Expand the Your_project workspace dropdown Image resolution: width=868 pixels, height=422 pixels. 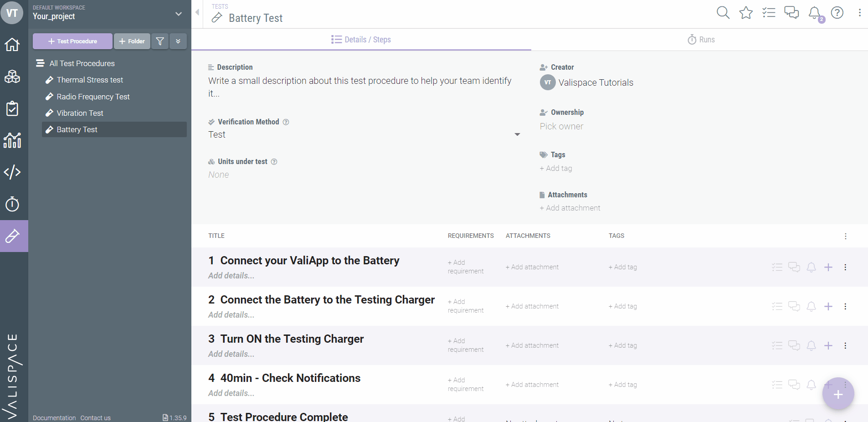click(179, 14)
